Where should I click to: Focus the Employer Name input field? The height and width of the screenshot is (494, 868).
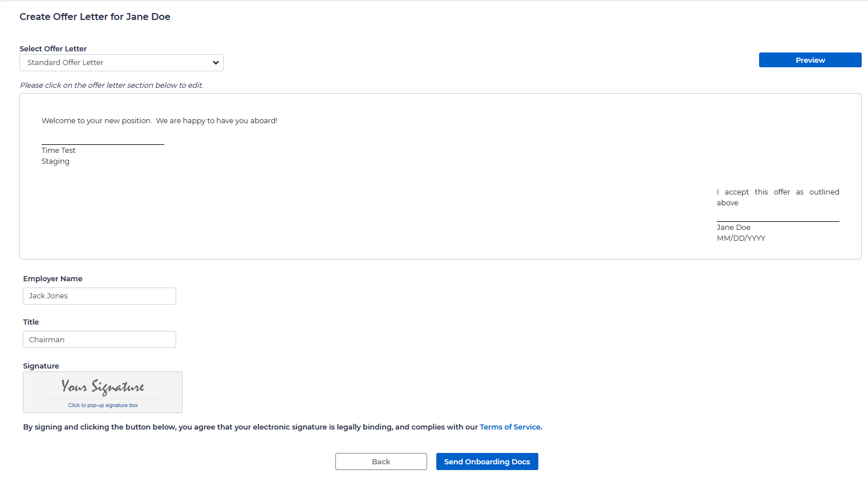point(99,296)
